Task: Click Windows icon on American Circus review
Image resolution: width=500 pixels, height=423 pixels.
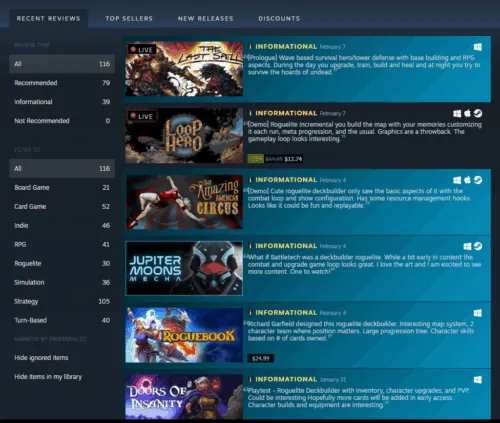Action: [457, 180]
